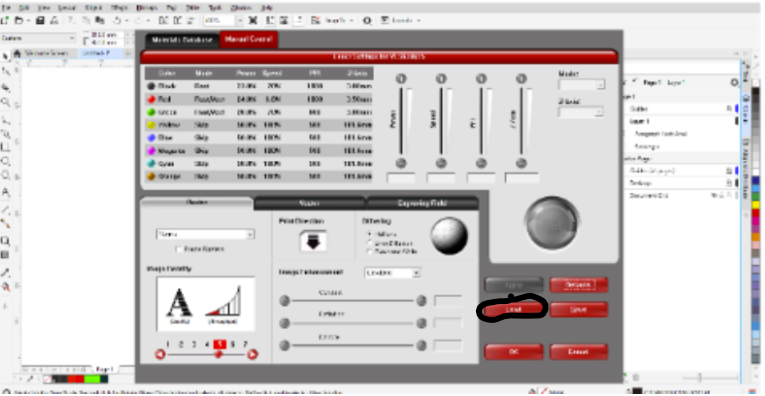This screenshot has height=396, width=765.
Task: Click the Full-screen preview icon beside zoom box
Action: [x=253, y=20]
